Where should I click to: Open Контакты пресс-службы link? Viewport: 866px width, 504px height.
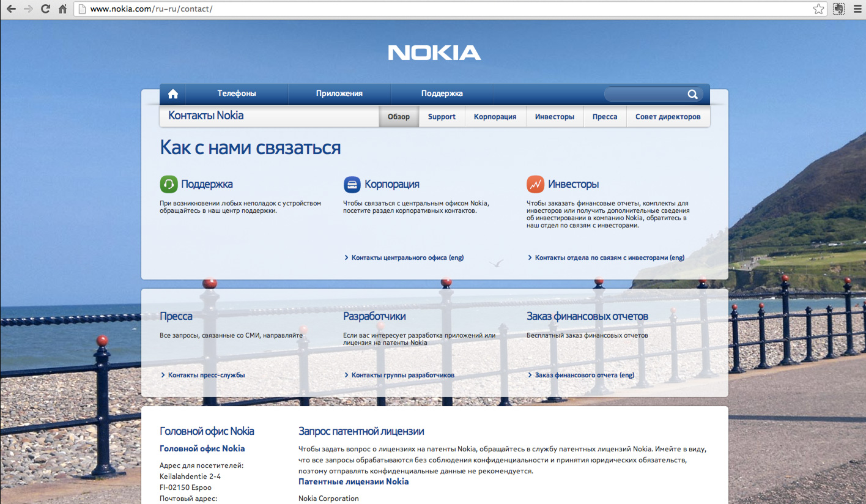click(206, 375)
